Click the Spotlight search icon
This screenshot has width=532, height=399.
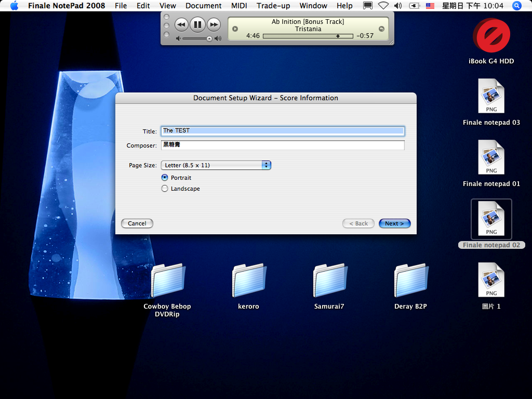(x=516, y=6)
